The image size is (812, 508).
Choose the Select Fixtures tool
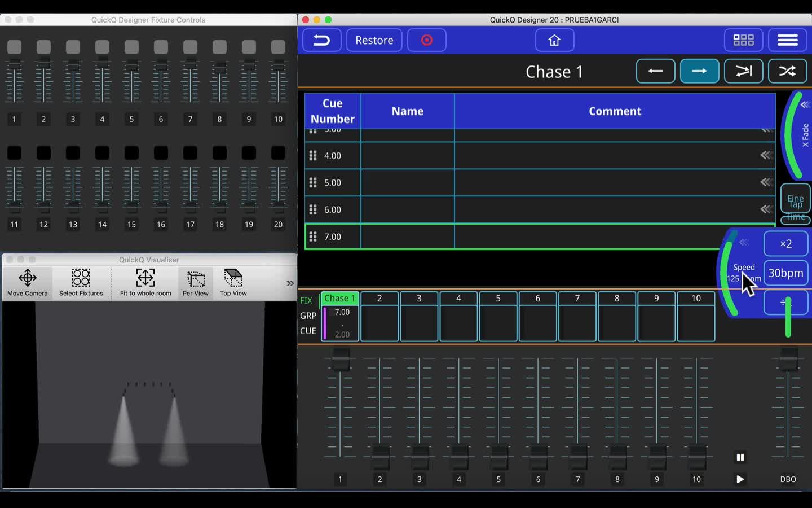(81, 282)
